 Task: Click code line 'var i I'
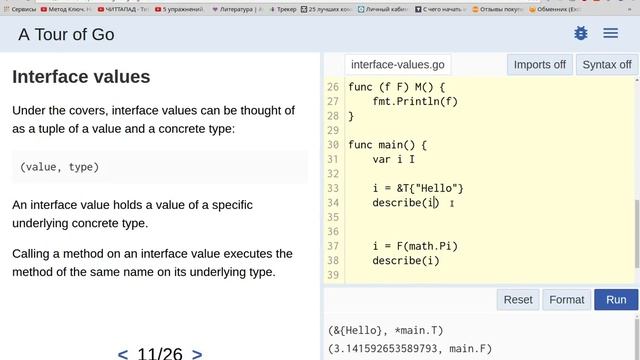tap(393, 159)
